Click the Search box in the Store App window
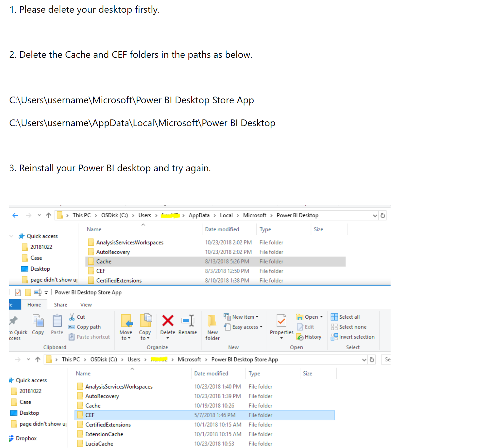The image size is (484, 448). (386, 360)
